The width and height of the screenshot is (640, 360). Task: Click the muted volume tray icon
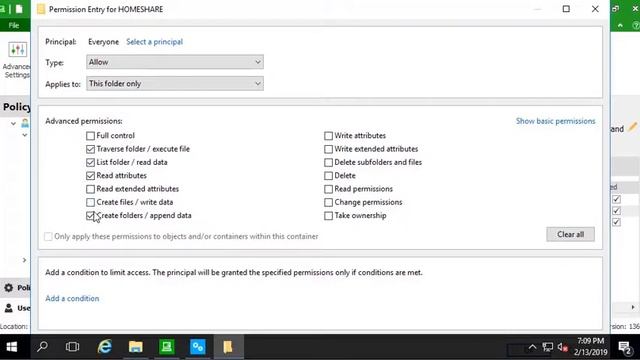coord(562,347)
